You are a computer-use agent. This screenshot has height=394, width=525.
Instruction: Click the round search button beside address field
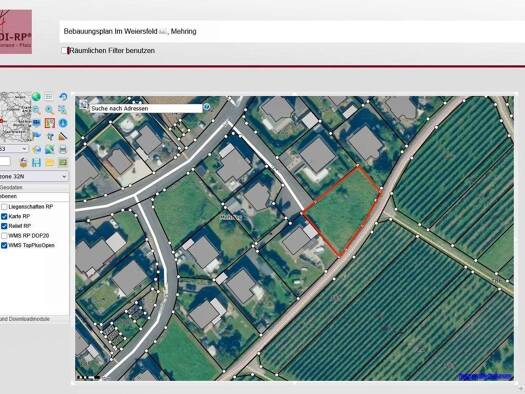207,107
